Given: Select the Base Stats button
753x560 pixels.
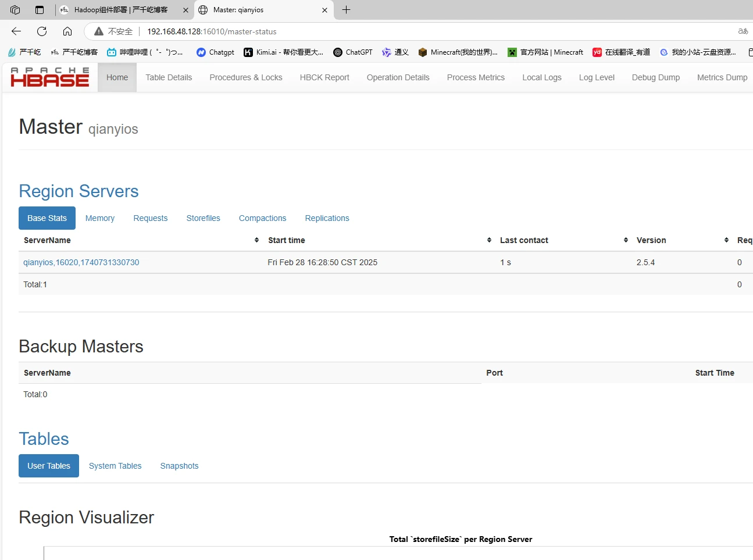Looking at the screenshot, I should [47, 218].
